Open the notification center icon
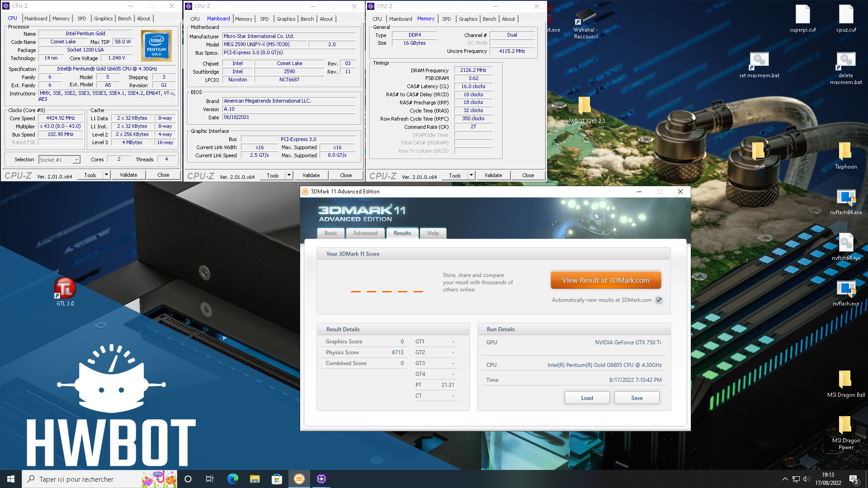The width and height of the screenshot is (868, 488). (x=854, y=479)
